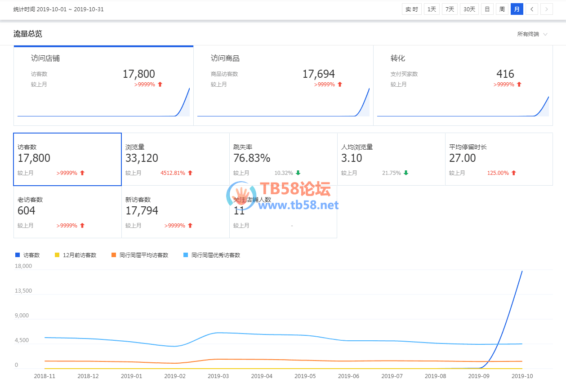Switch to the 7天 time range
566x392 pixels.
[450, 9]
